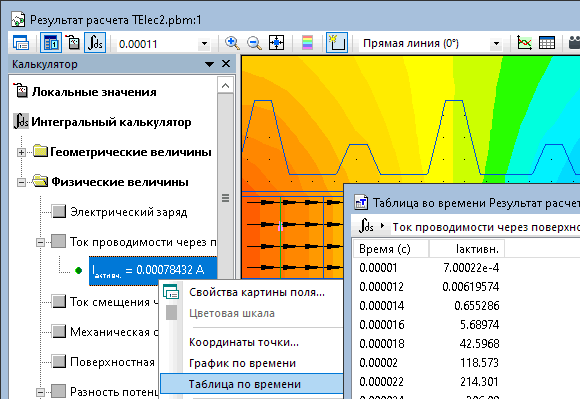Open the XY plot graph icon
The image size is (580, 399).
coord(524,43)
